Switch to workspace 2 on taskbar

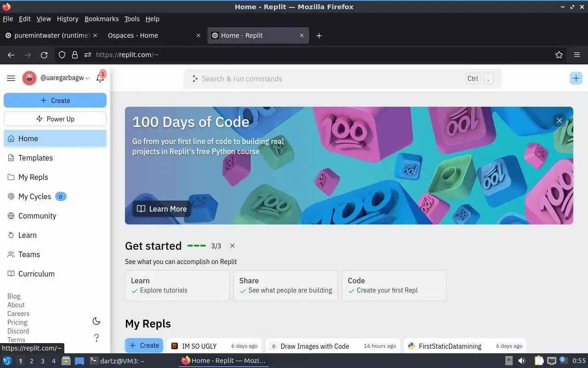point(31,361)
